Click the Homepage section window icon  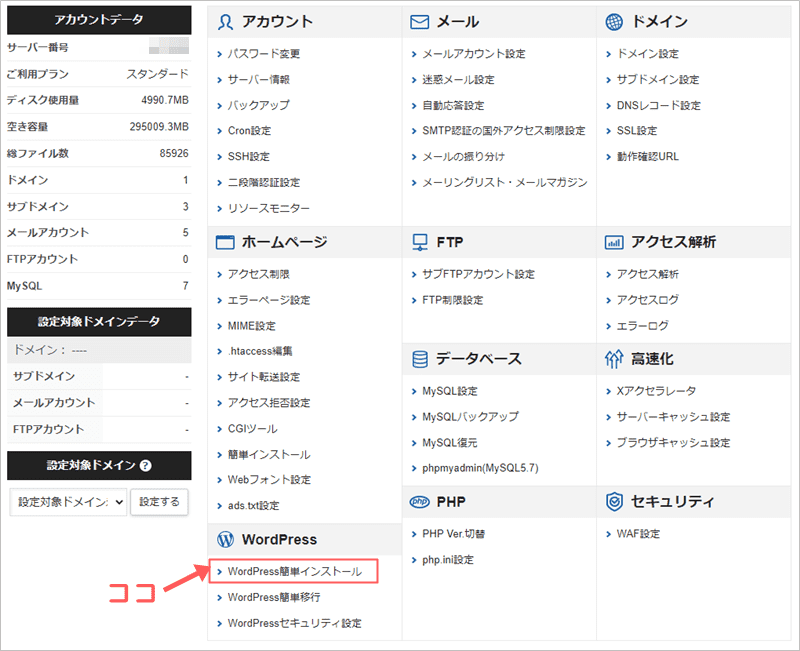(x=225, y=242)
